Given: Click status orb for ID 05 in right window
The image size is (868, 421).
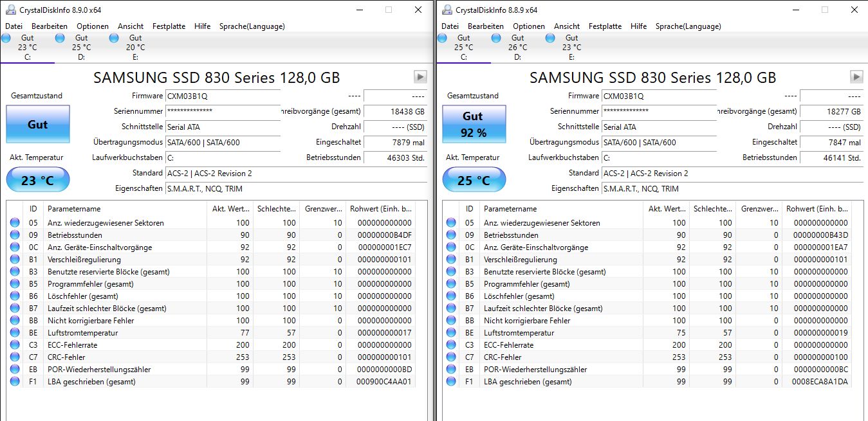Looking at the screenshot, I should coord(451,223).
